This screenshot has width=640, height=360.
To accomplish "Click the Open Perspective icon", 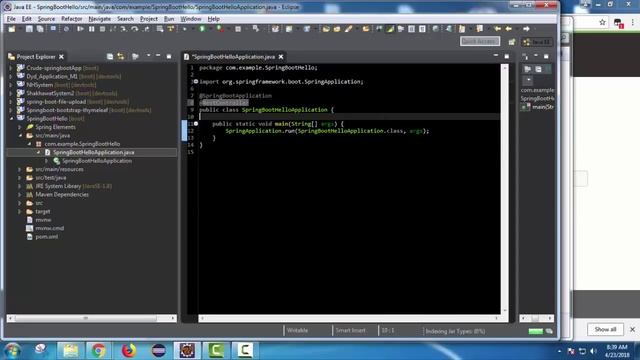I will (x=511, y=42).
